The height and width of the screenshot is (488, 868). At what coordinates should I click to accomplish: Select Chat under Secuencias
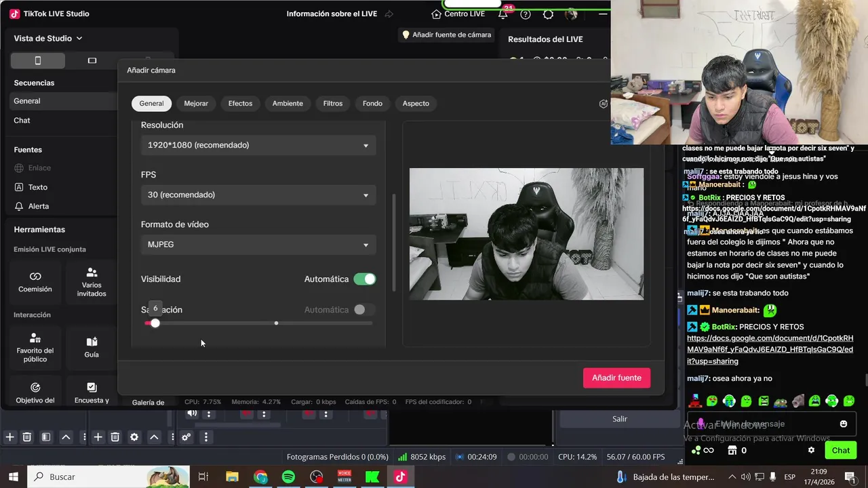[64, 120]
